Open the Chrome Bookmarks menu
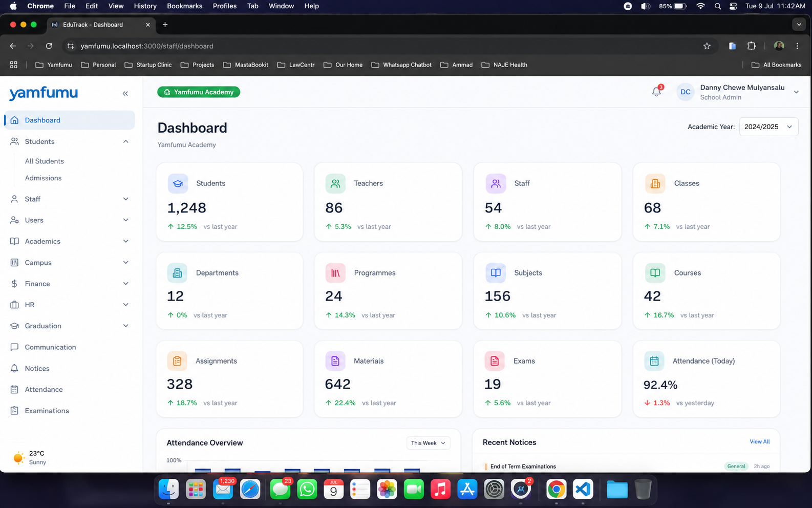 (x=185, y=6)
